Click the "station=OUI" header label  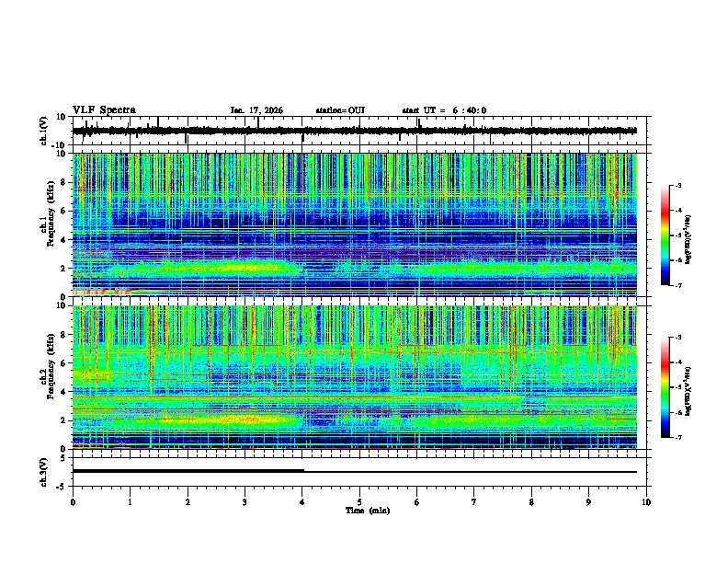point(340,110)
